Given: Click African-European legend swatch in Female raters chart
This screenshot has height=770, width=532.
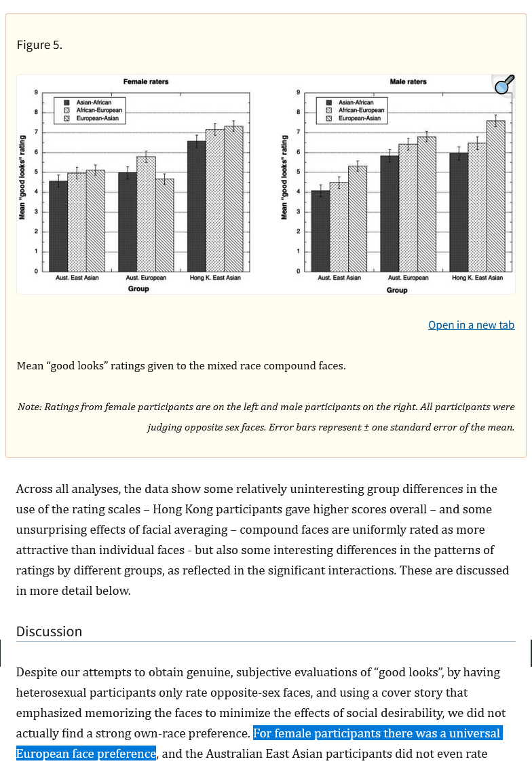Looking at the screenshot, I should coord(67,111).
